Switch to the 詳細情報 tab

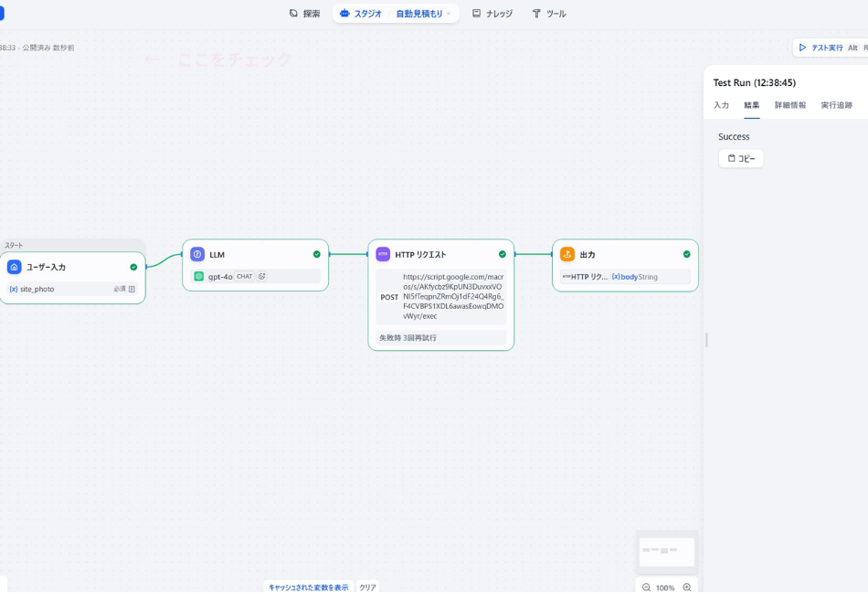(x=789, y=105)
